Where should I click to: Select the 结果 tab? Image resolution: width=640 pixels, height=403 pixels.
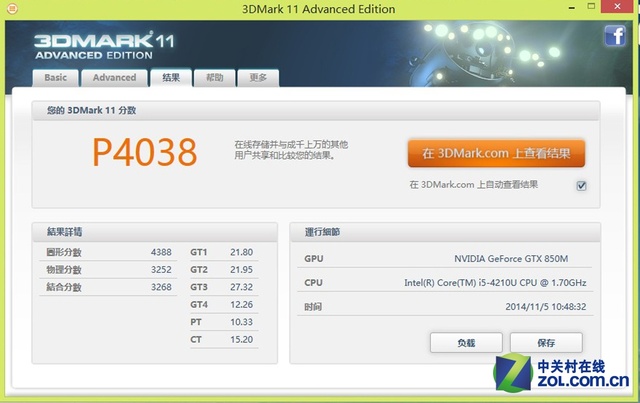pyautogui.click(x=171, y=78)
